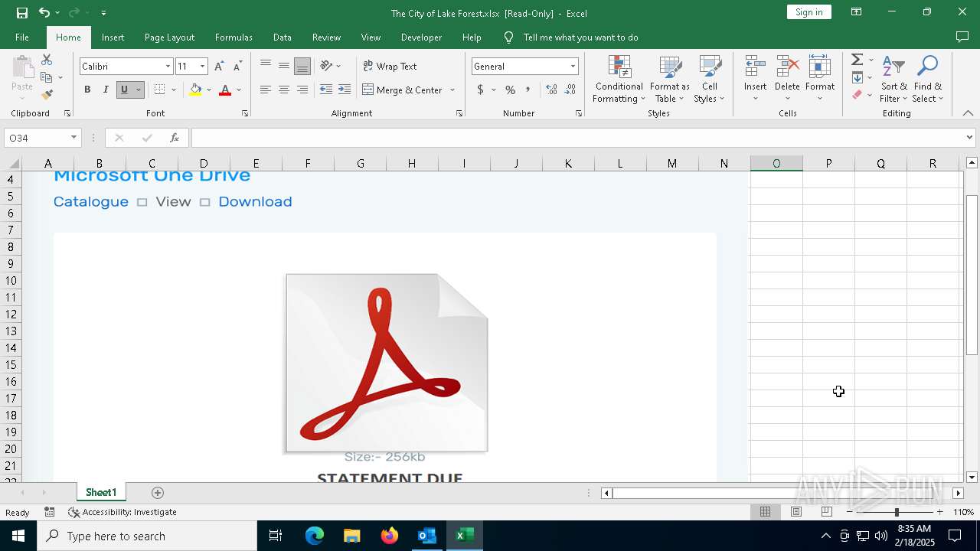Adjust the zoom slider handle
The height and width of the screenshot is (551, 980).
tap(897, 512)
